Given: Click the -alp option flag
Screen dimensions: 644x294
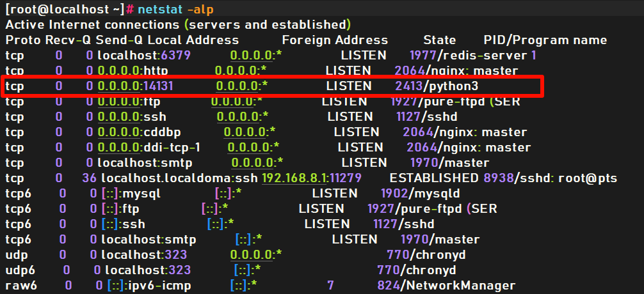Looking at the screenshot, I should tap(201, 9).
